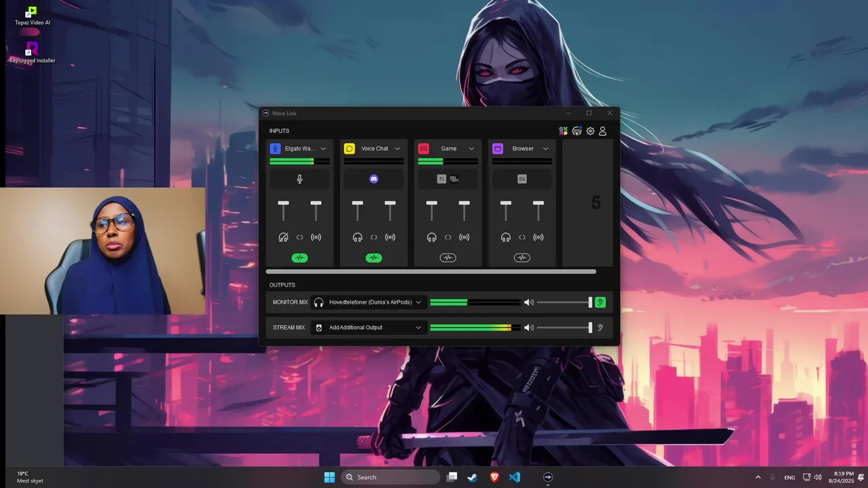The height and width of the screenshot is (488, 868).
Task: Open Steam from the taskbar
Action: click(473, 477)
